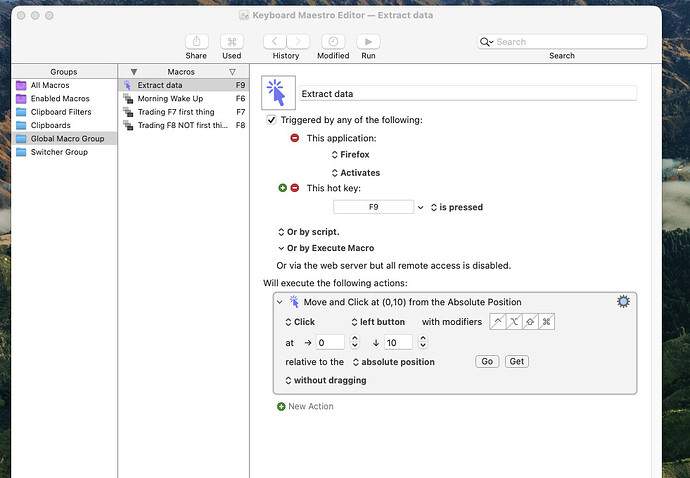Viewport: 690px width, 478px height.
Task: Click the Used toolbar icon
Action: click(232, 42)
